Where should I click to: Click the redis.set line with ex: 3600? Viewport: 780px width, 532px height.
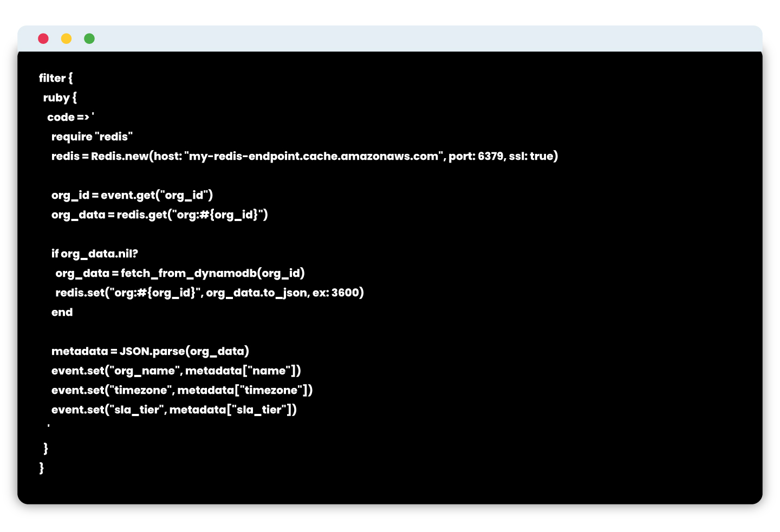210,293
